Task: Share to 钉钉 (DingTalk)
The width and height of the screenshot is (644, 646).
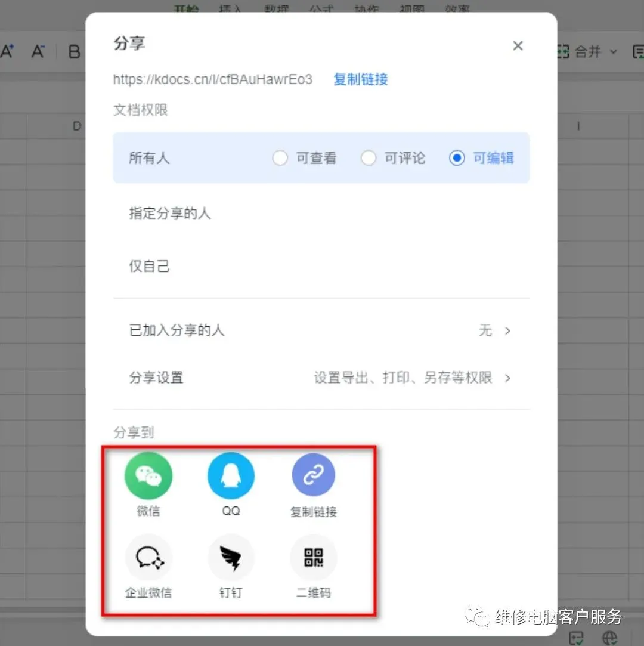Action: click(231, 558)
